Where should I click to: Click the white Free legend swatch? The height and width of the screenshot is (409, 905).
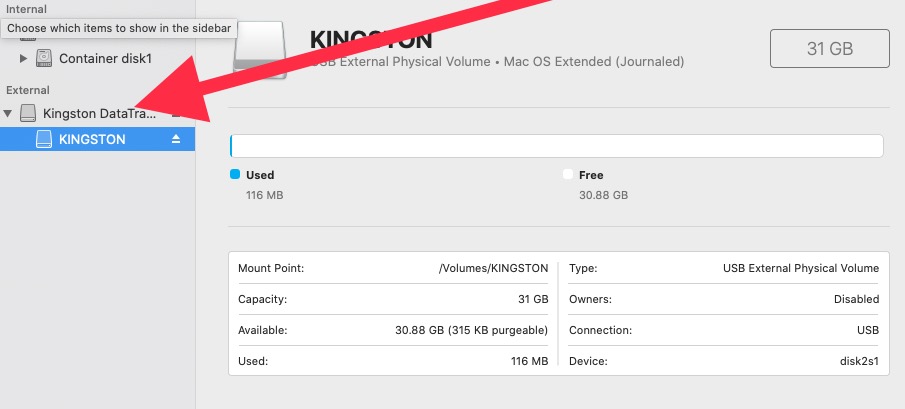568,174
